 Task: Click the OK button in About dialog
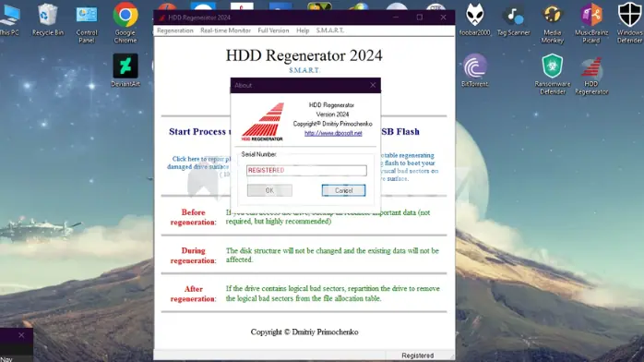269,190
